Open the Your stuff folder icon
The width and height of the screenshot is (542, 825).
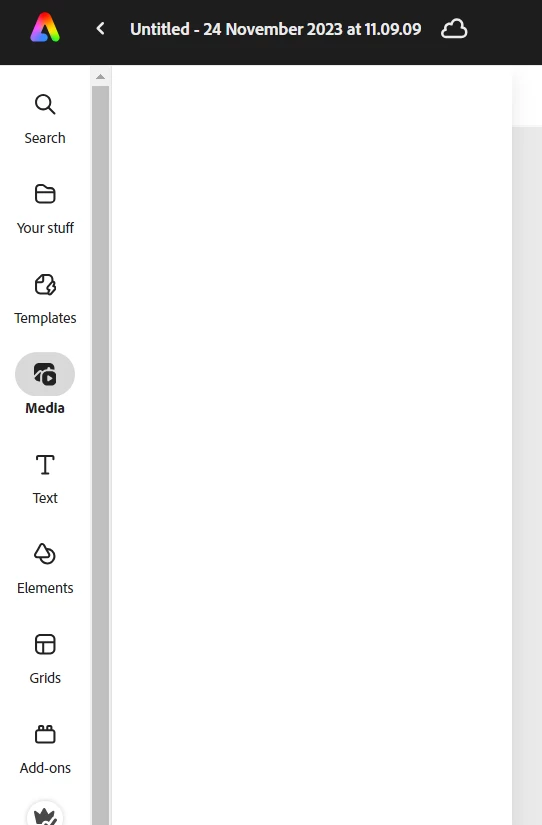click(45, 194)
